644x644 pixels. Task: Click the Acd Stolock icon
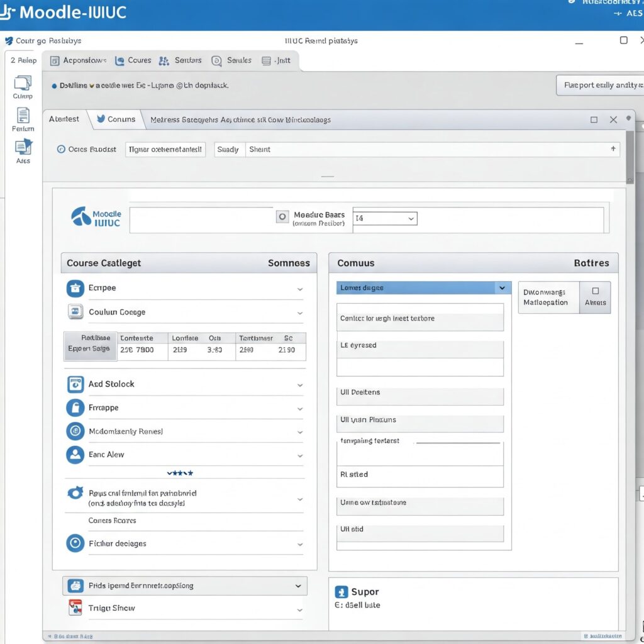[75, 384]
